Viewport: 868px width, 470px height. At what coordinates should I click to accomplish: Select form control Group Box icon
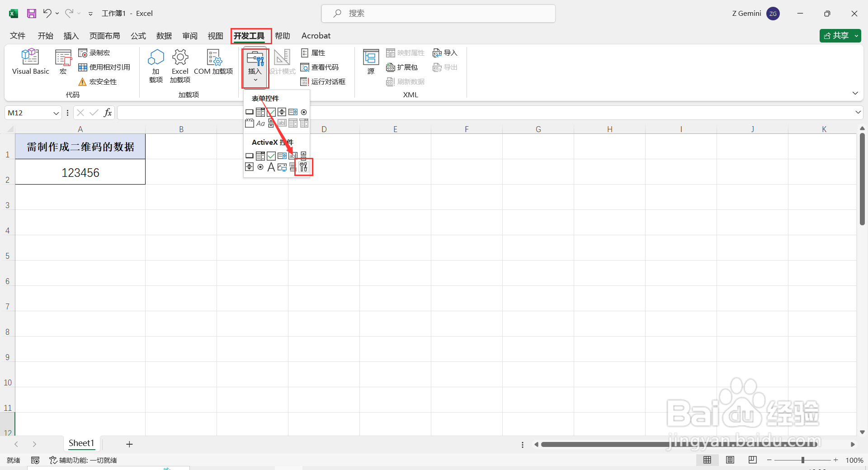point(250,123)
